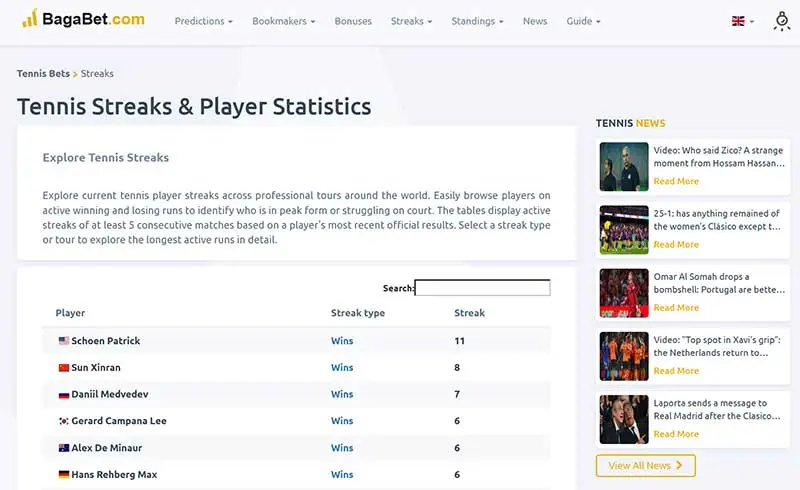Click Wins link for Gerard Campana Lee
The height and width of the screenshot is (490, 800).
click(x=342, y=421)
